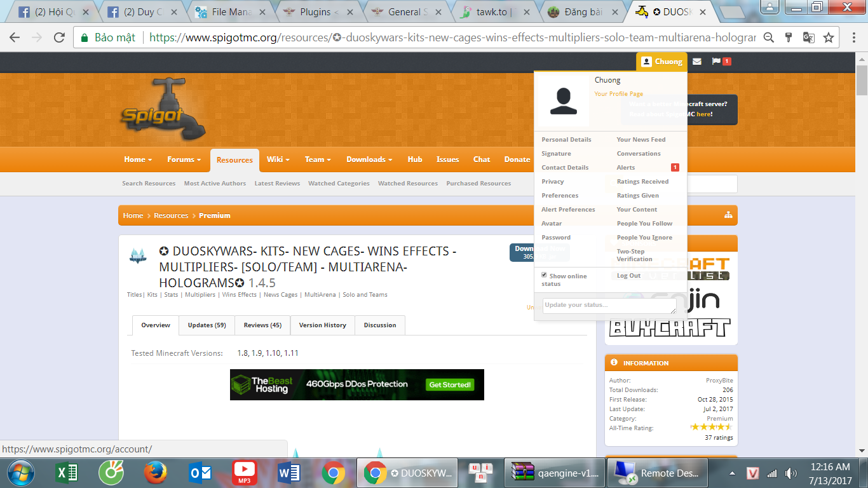Click the translate page icon
This screenshot has height=488, width=868.
click(808, 37)
